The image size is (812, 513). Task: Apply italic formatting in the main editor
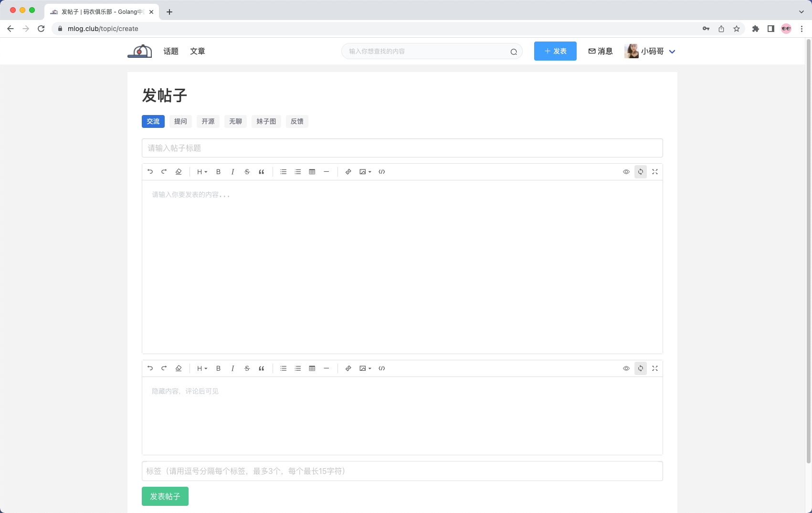(x=232, y=172)
